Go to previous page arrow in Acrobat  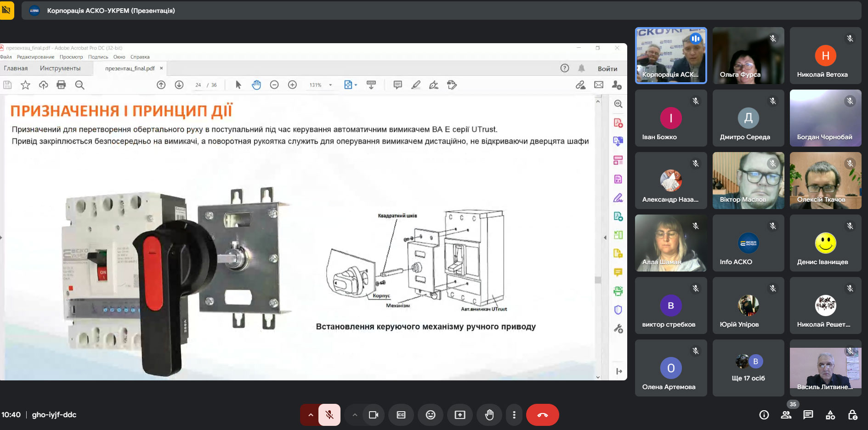(x=161, y=85)
